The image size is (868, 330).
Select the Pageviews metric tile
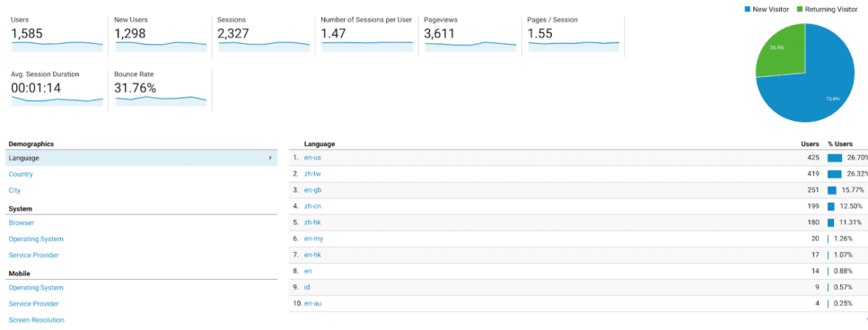pos(470,36)
